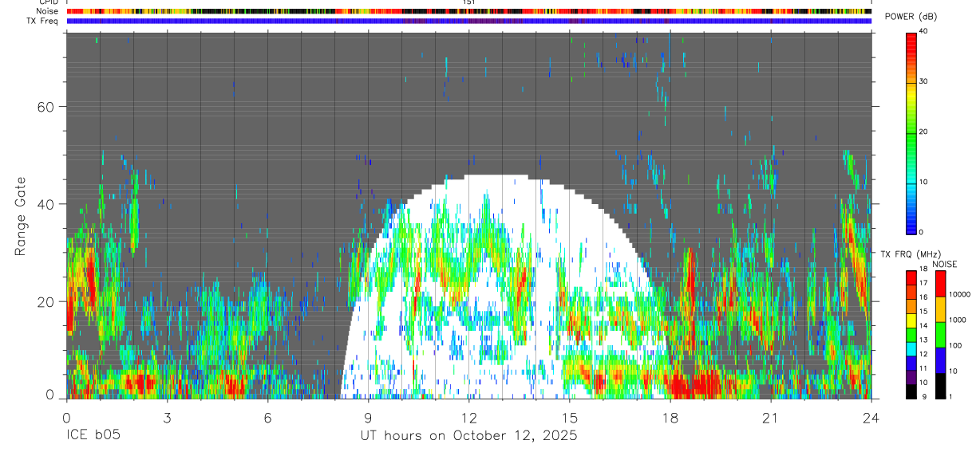Select the 11 label on TX FRQ scale

point(923,368)
